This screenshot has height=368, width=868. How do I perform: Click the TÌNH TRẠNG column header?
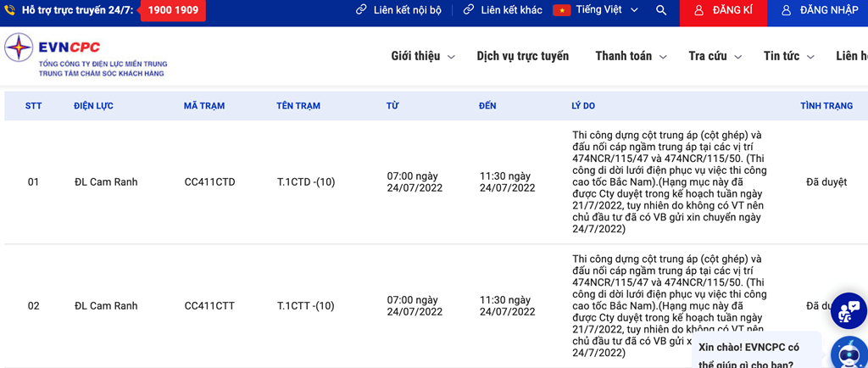[x=826, y=106]
